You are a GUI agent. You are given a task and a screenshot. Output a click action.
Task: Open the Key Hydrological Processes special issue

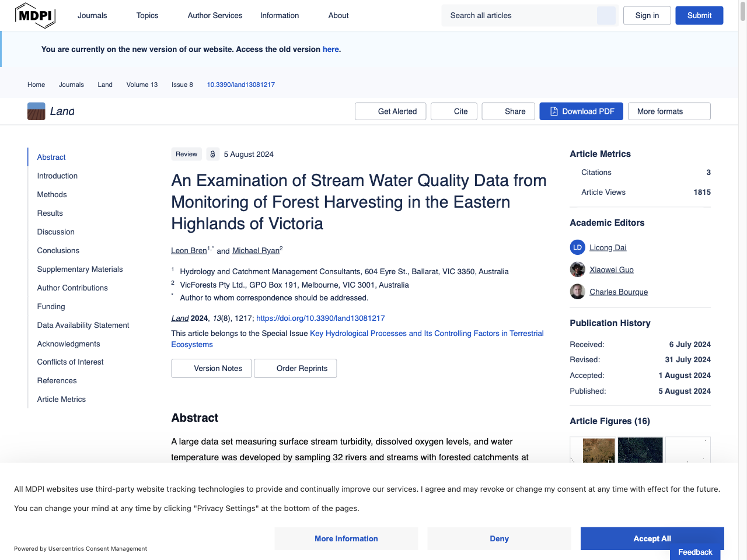[427, 333]
